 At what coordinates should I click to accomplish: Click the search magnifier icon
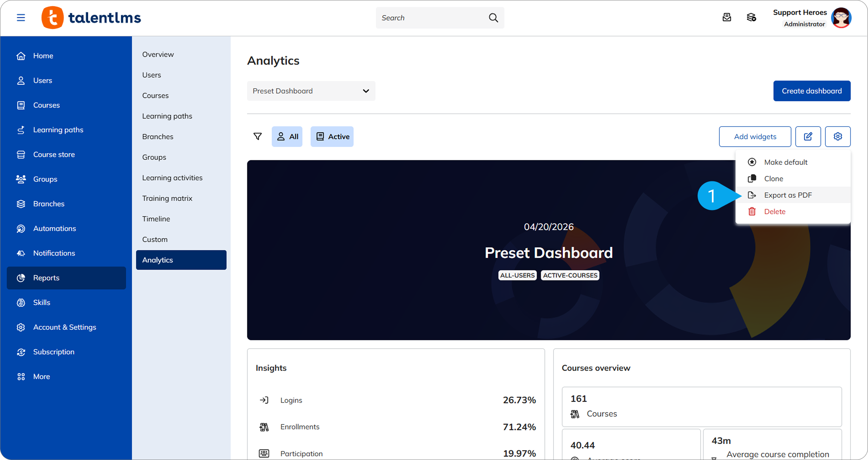(x=493, y=18)
